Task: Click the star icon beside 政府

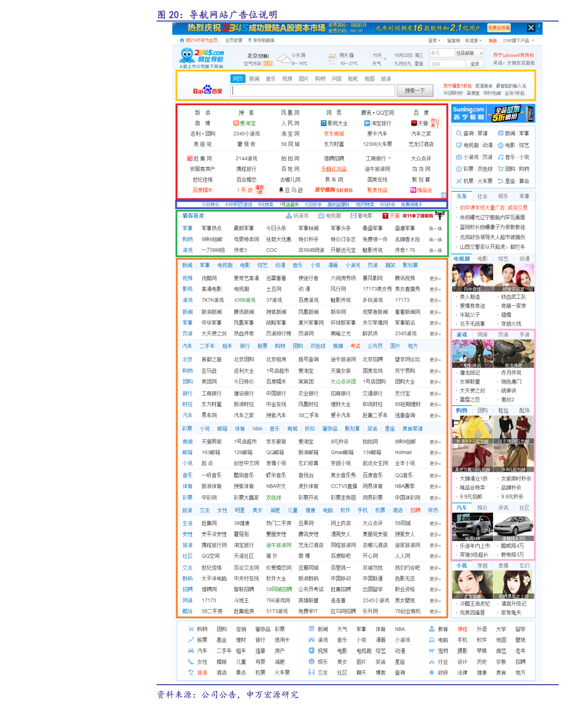Action: click(x=431, y=672)
